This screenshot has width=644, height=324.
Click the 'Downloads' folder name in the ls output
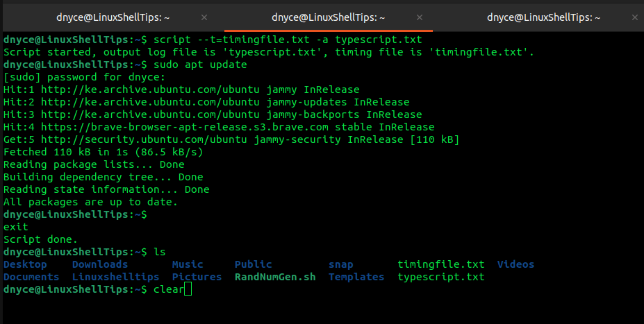100,264
